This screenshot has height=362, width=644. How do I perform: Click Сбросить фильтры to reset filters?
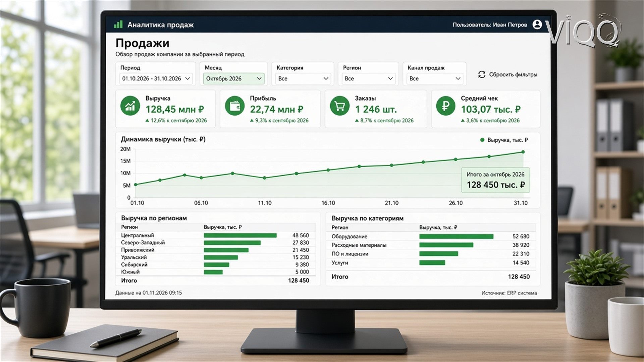pyautogui.click(x=507, y=74)
